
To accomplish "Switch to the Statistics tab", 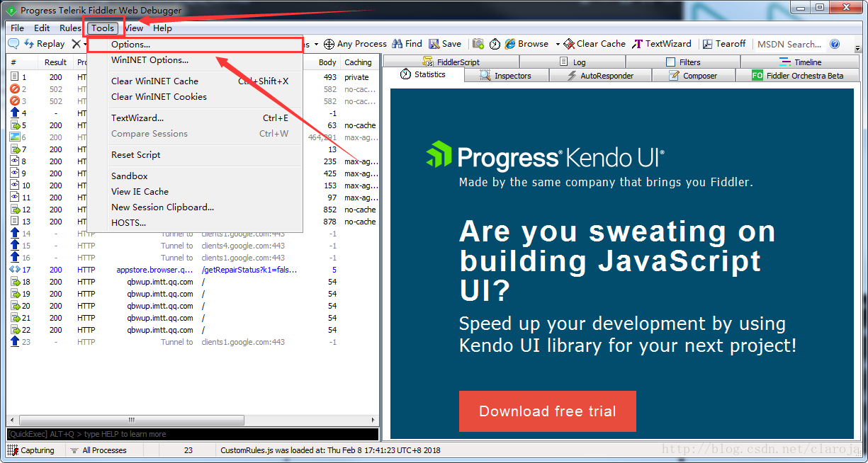I will 423,75.
